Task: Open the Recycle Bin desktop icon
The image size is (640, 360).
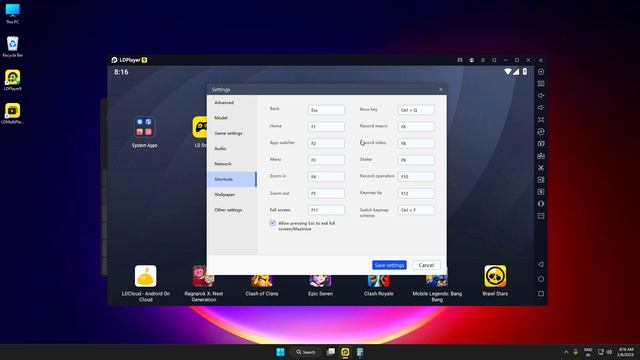Action: point(13,47)
